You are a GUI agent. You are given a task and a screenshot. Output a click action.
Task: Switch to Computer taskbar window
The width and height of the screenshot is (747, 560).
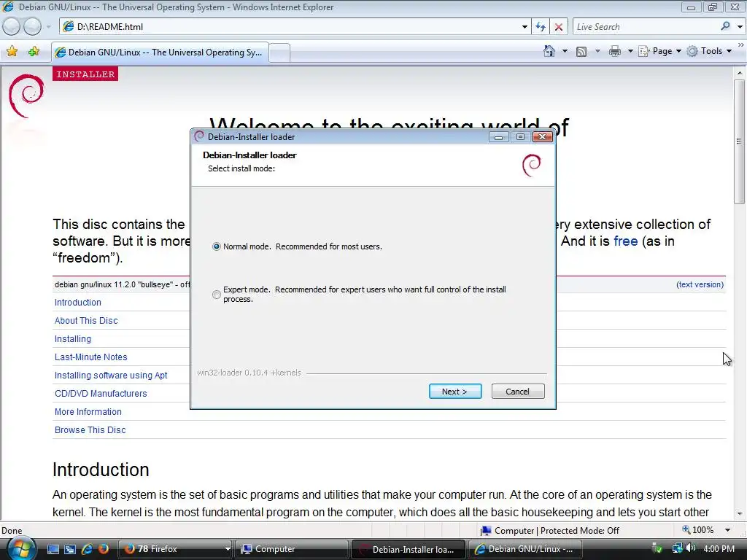point(292,549)
